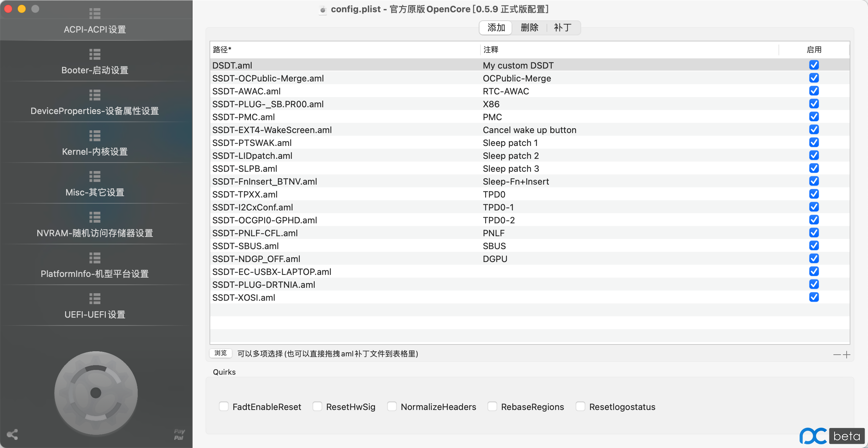Disable SSDT-SBUS.aml checkbox
868x448 pixels.
[814, 245]
